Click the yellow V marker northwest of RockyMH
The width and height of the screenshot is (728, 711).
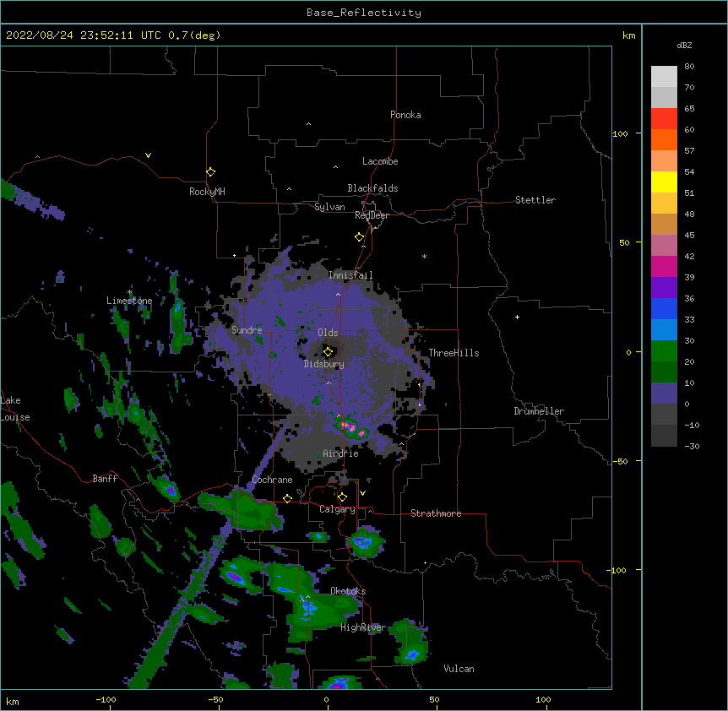pyautogui.click(x=148, y=155)
